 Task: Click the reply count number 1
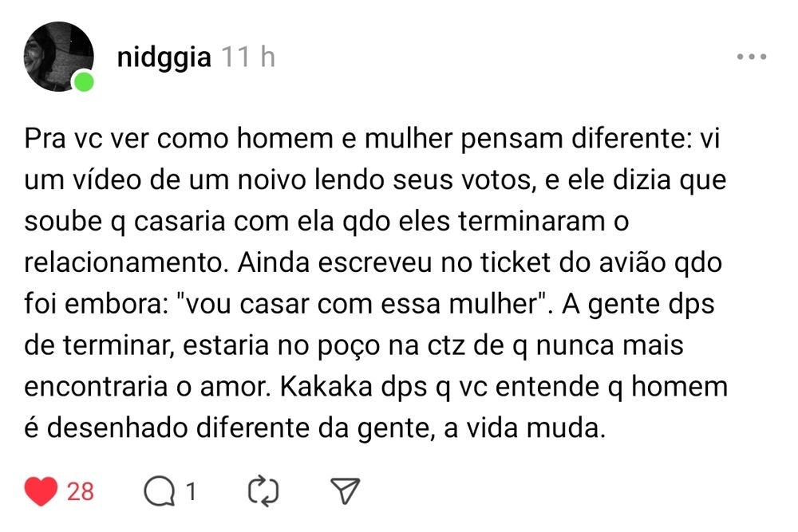click(191, 493)
